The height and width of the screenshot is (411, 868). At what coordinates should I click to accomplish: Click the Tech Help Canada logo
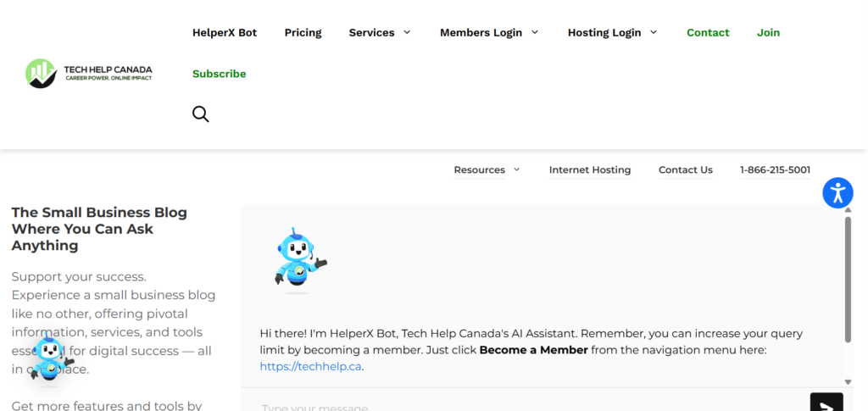88,73
